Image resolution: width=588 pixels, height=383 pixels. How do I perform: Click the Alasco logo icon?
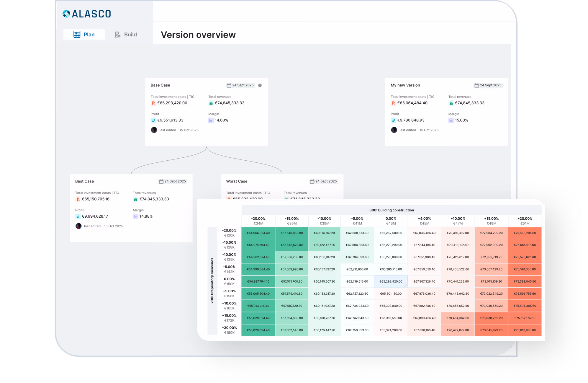click(x=66, y=14)
